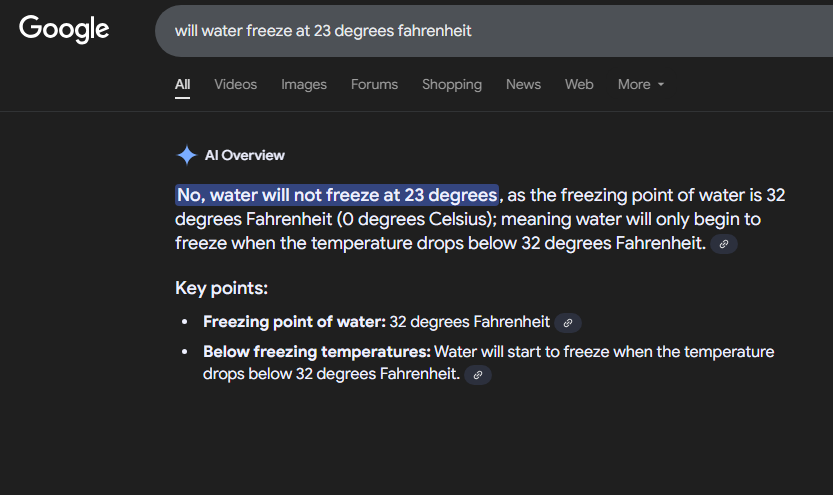Click the bold "Freezing point of water:" text
Viewport: 833px width, 495px height.
(294, 322)
